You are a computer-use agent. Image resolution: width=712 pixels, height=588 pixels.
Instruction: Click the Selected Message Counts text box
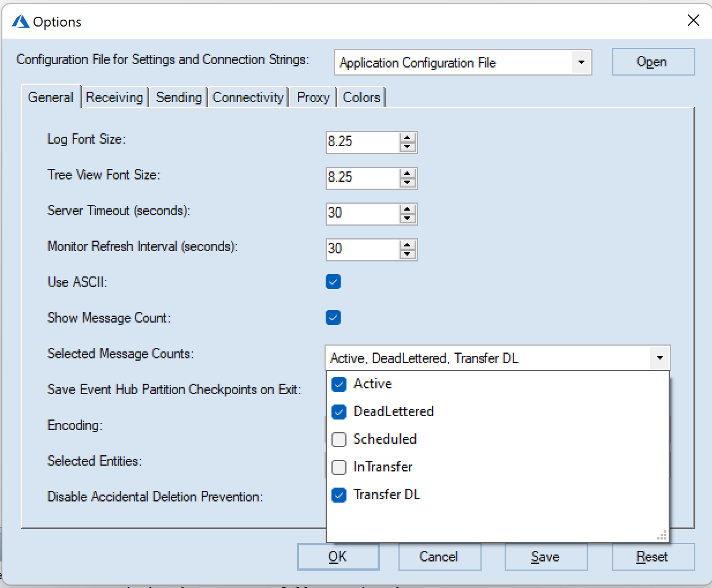[488, 358]
